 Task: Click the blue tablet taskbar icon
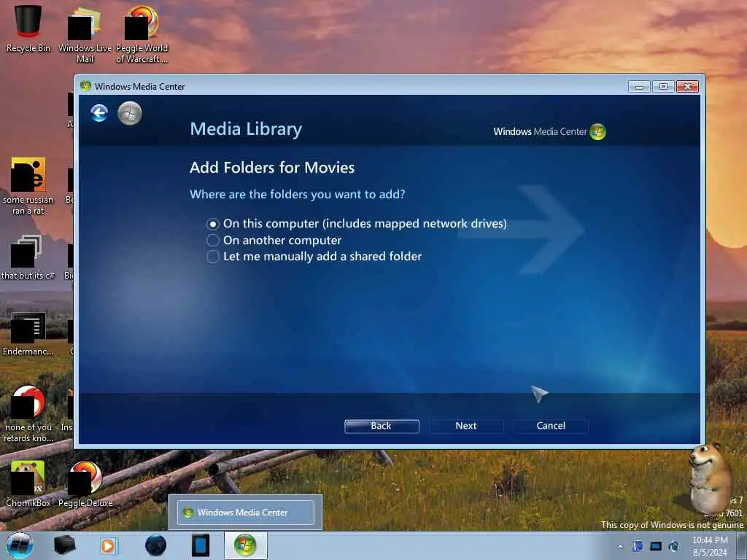pos(201,545)
